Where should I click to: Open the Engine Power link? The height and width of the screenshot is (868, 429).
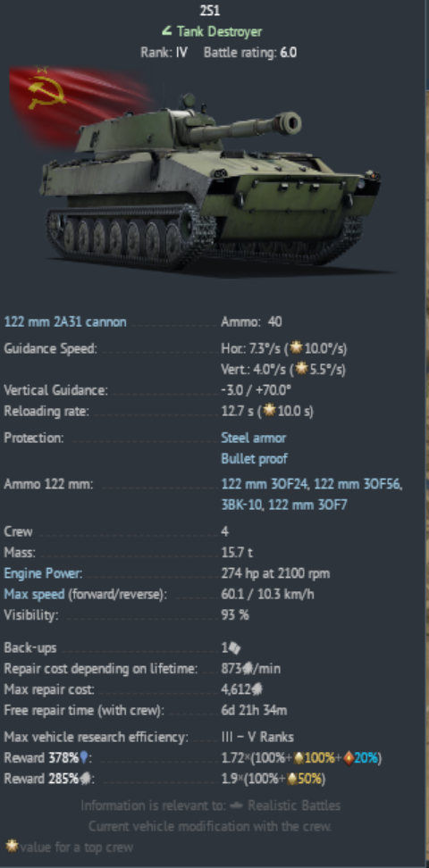point(43,573)
